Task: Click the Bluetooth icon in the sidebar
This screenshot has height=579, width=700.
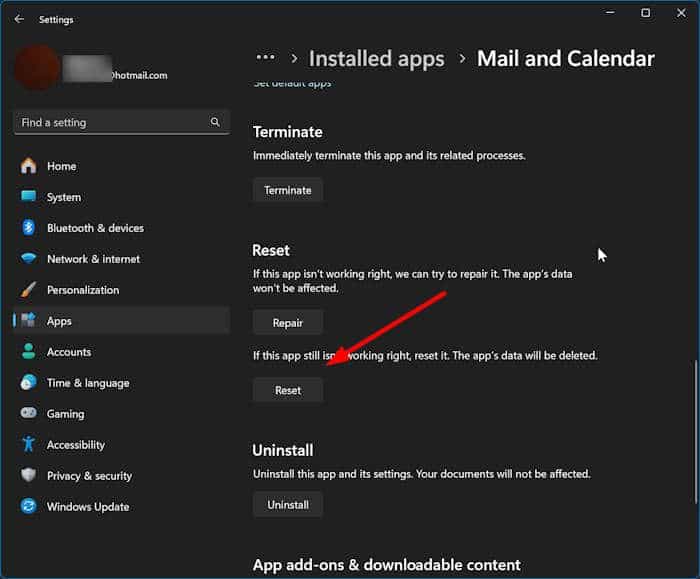Action: [29, 228]
